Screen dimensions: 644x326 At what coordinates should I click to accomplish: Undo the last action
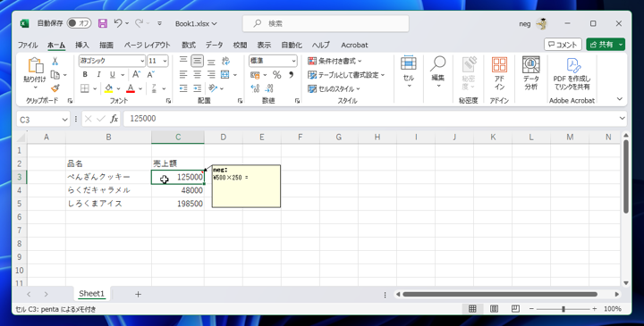(118, 23)
